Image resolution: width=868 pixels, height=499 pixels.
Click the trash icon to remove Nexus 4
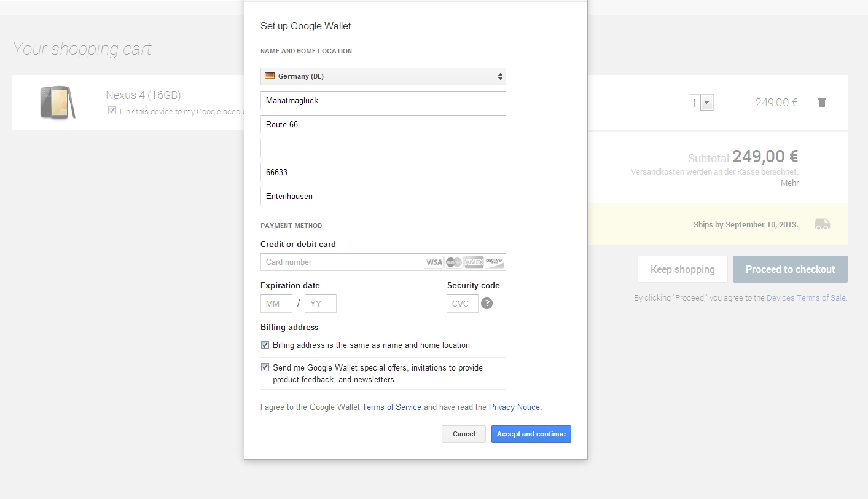822,103
